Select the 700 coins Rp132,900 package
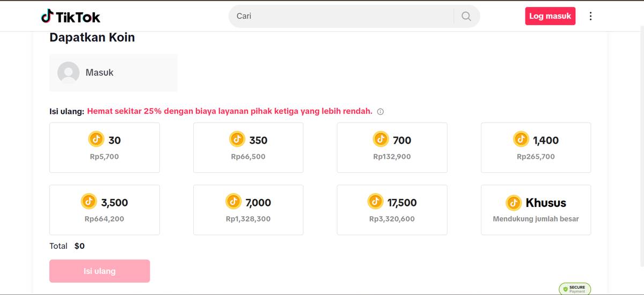 [392, 147]
